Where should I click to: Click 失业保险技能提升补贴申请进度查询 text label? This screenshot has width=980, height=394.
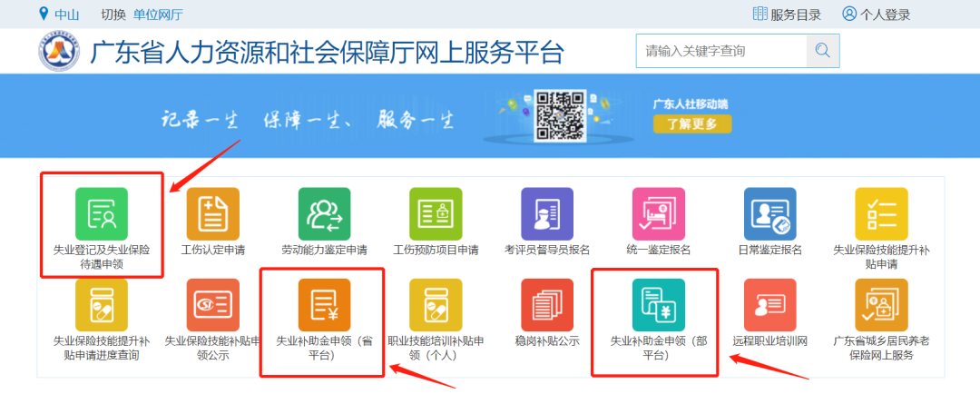click(x=102, y=349)
